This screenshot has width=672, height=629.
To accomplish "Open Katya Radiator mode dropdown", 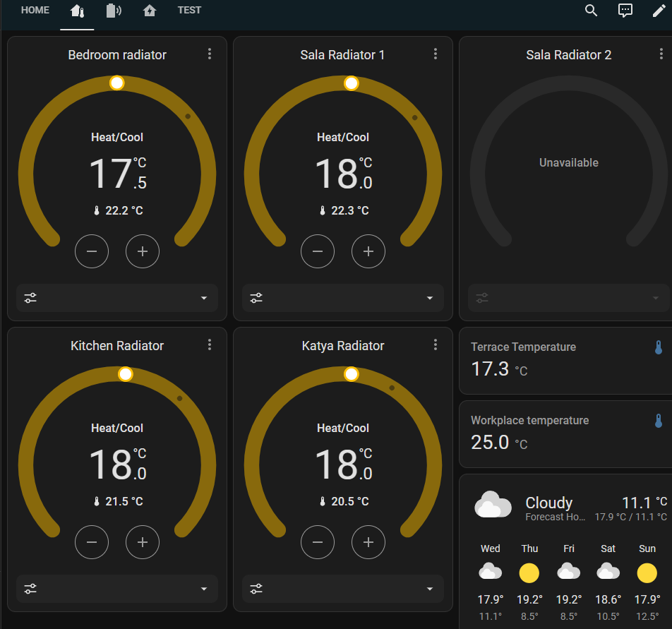I will coord(343,589).
